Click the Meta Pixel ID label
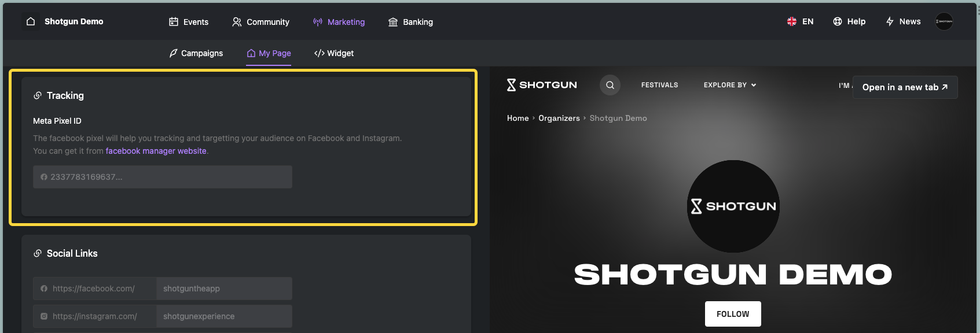980x333 pixels. coord(57,121)
